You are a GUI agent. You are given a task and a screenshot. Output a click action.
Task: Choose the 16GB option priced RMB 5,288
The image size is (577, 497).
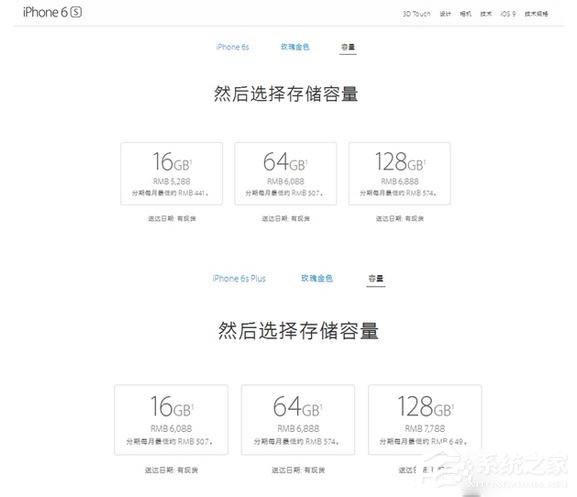tap(171, 174)
